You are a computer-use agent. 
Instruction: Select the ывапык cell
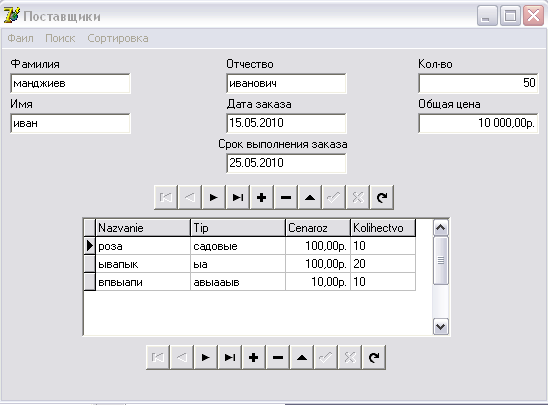click(x=143, y=264)
